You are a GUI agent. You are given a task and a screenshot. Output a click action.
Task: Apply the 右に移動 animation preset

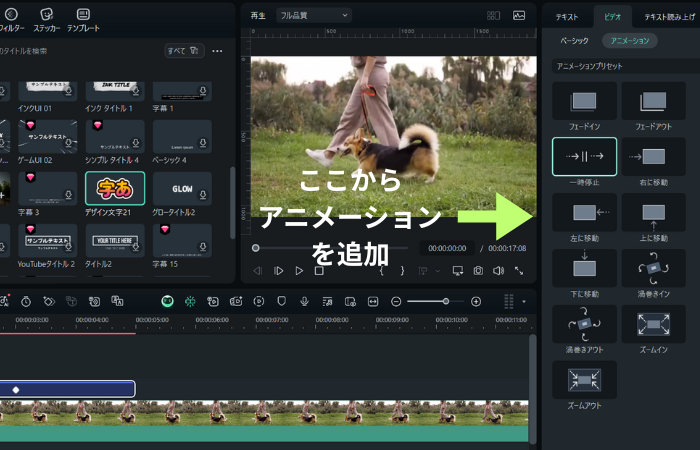(654, 157)
